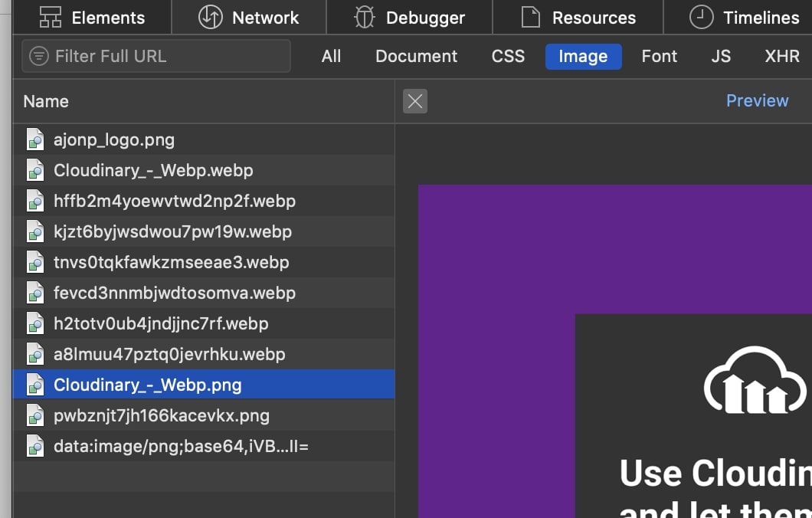The height and width of the screenshot is (518, 812).
Task: Click file icon beside tnvs0tqkfawkzmseeae3.webp
Action: [x=35, y=261]
